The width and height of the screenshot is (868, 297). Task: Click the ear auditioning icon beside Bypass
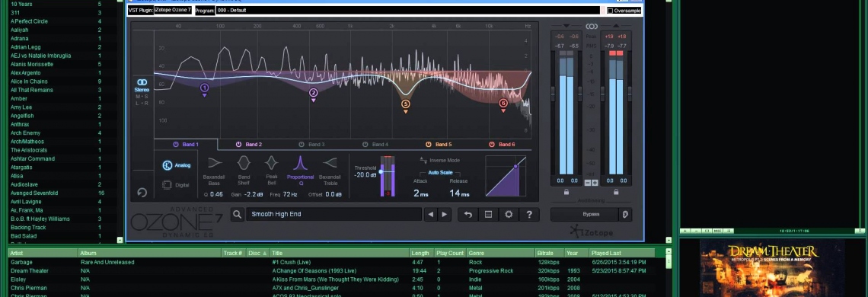pos(625,215)
